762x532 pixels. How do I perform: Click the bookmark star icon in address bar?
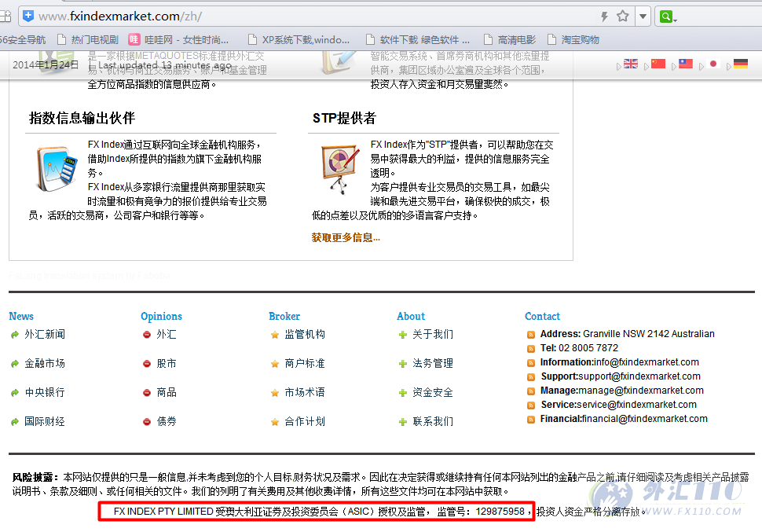click(622, 16)
